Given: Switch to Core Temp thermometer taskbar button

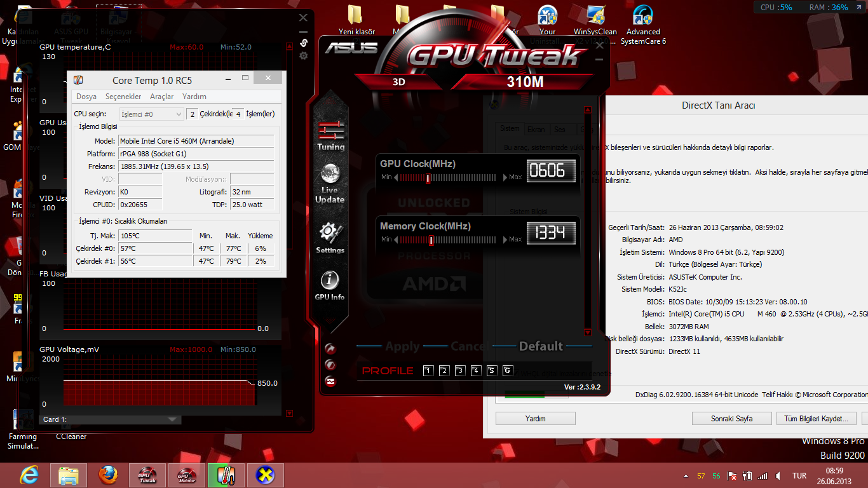Looking at the screenshot, I should click(226, 475).
